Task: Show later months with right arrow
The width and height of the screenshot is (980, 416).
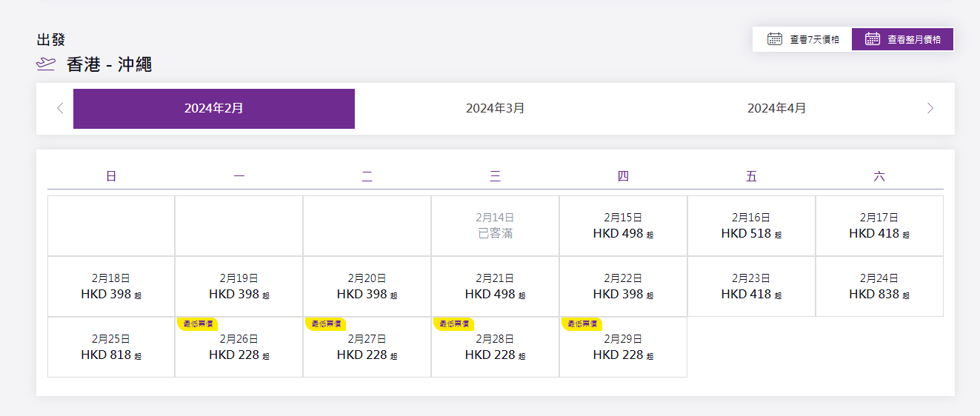Action: [930, 109]
